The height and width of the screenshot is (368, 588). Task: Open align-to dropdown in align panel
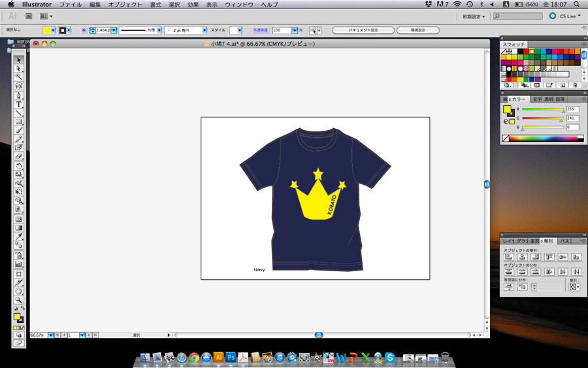coord(574,287)
